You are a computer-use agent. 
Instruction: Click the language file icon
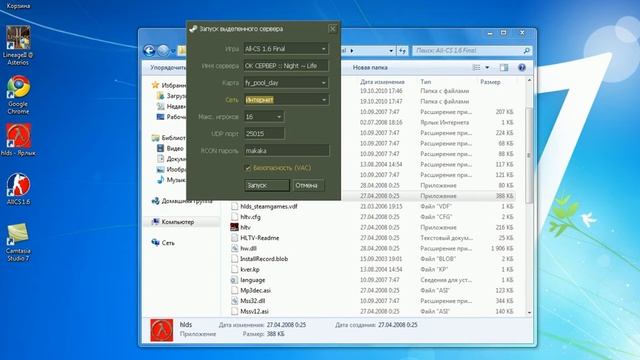234,280
